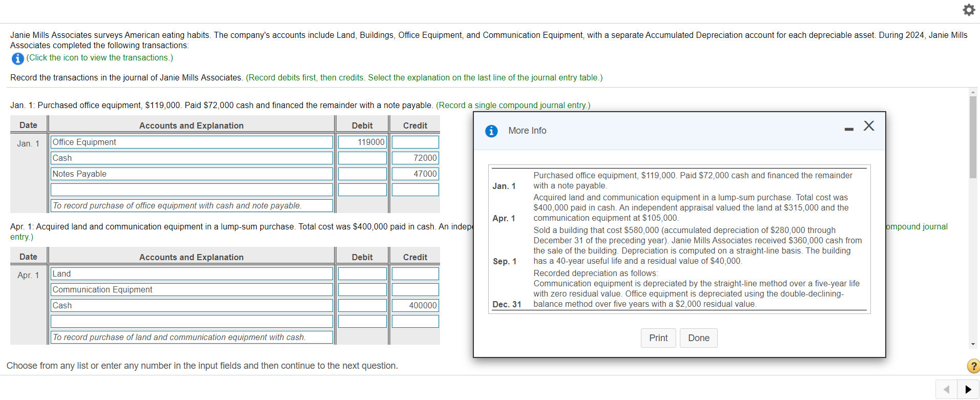Click the credit field for Land row
This screenshot has height=400, width=980.
[x=415, y=273]
